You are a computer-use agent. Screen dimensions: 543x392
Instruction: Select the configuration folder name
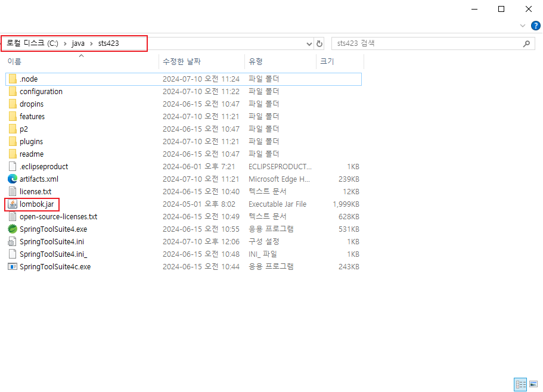click(x=41, y=91)
